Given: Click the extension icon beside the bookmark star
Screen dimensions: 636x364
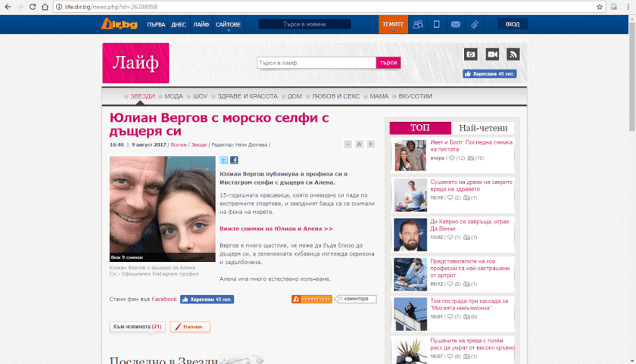Looking at the screenshot, I should click(614, 7).
